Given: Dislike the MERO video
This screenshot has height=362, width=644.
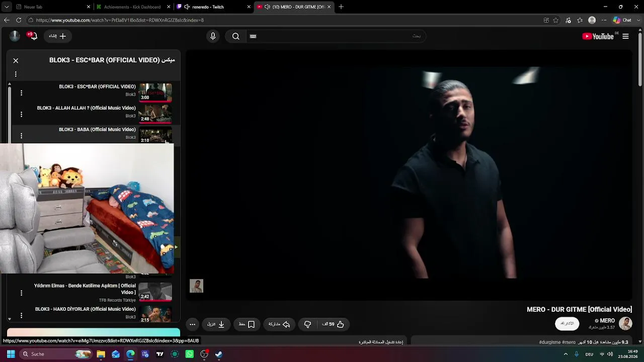Looking at the screenshot, I should point(307,324).
